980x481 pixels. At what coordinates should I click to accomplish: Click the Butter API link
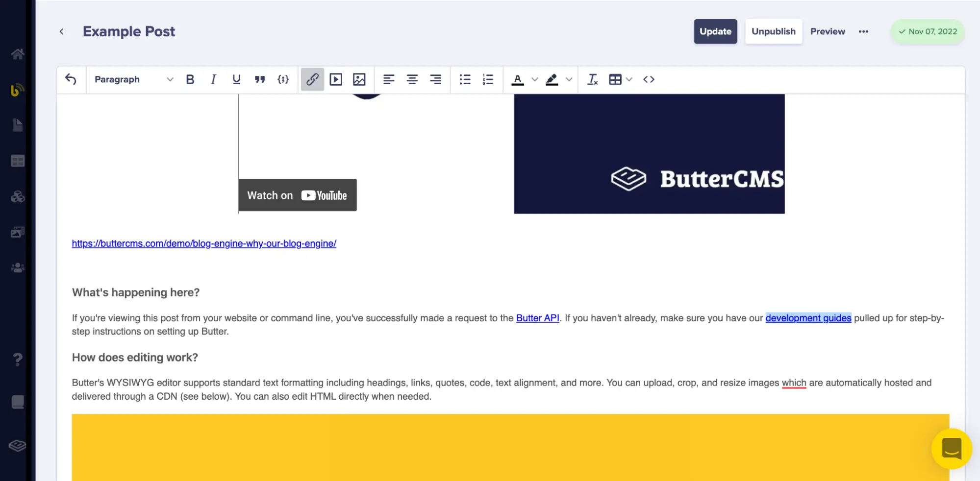pyautogui.click(x=537, y=318)
